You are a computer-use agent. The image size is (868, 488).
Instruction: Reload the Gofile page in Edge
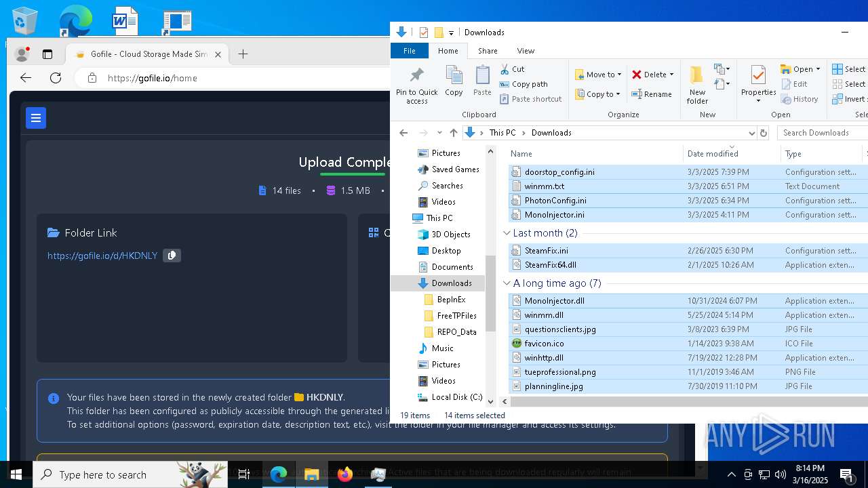point(56,78)
